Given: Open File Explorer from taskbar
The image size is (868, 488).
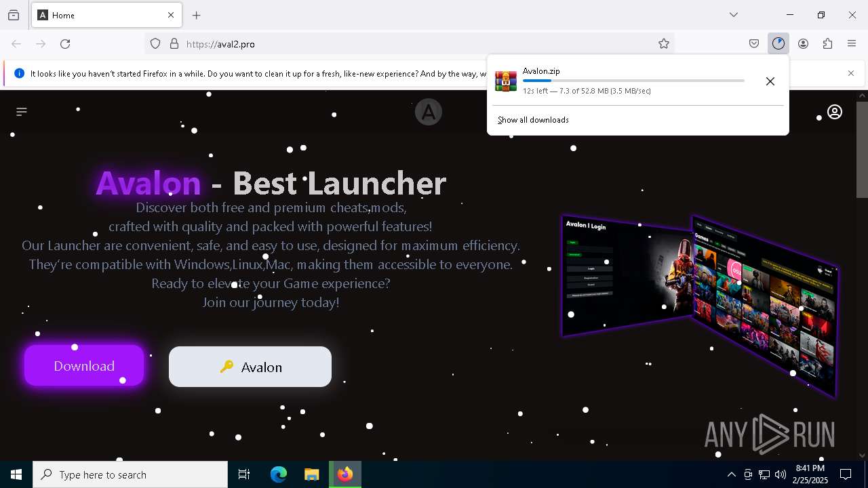Looking at the screenshot, I should [312, 474].
